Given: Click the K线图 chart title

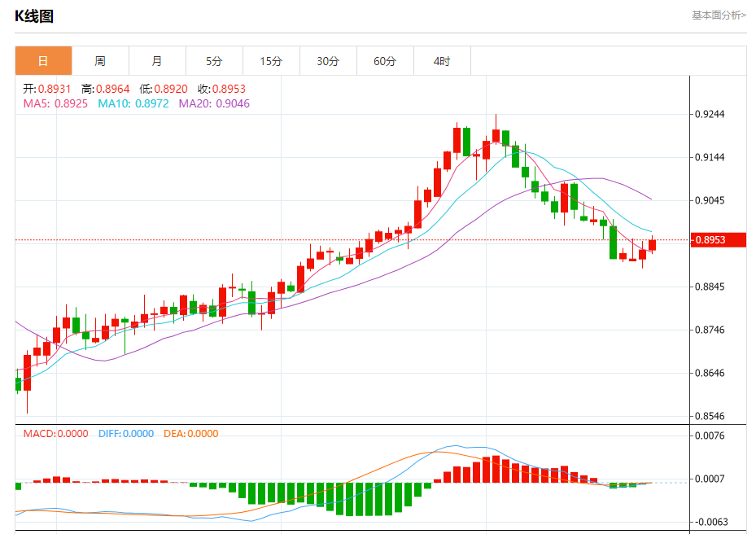Looking at the screenshot, I should (34, 16).
